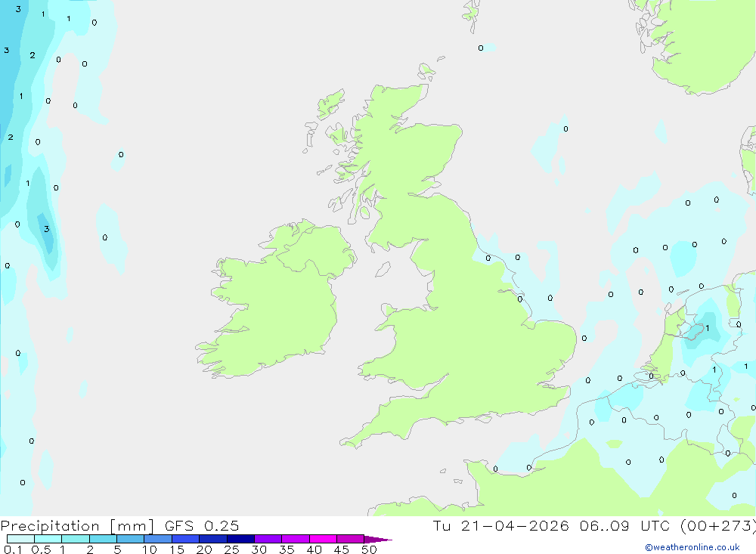756x554 pixels.
Task: Click the '40' legend scale label
Action: [314, 549]
